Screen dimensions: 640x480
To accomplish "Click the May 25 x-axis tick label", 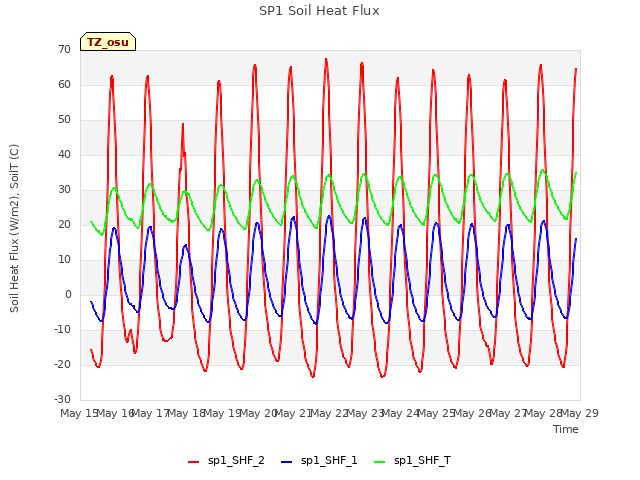I will pos(436,413).
